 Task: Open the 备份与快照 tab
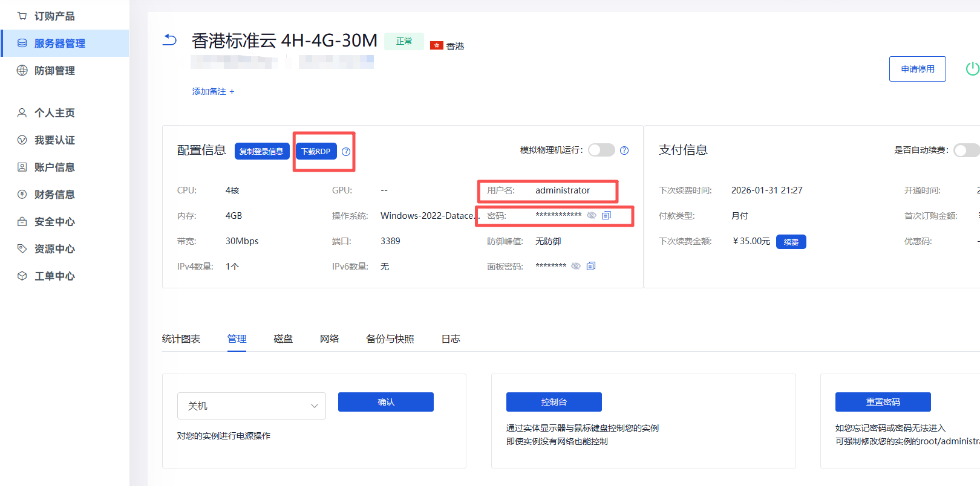coord(390,339)
